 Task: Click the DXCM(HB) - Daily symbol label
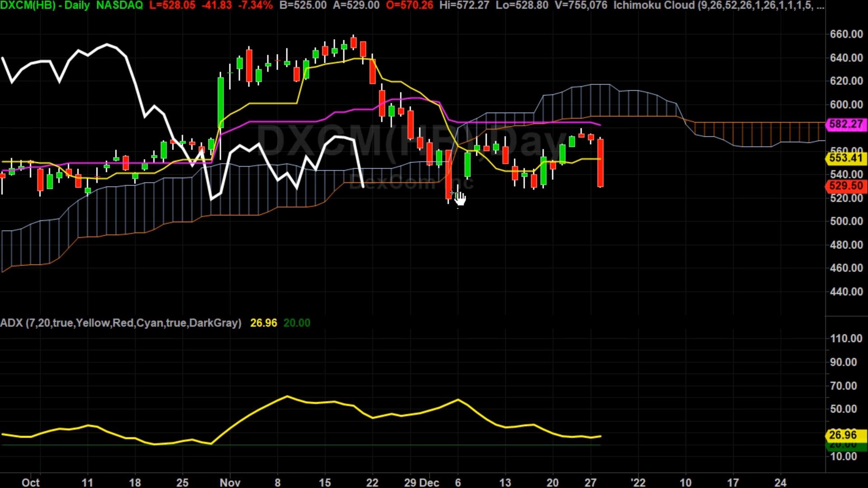[x=45, y=5]
